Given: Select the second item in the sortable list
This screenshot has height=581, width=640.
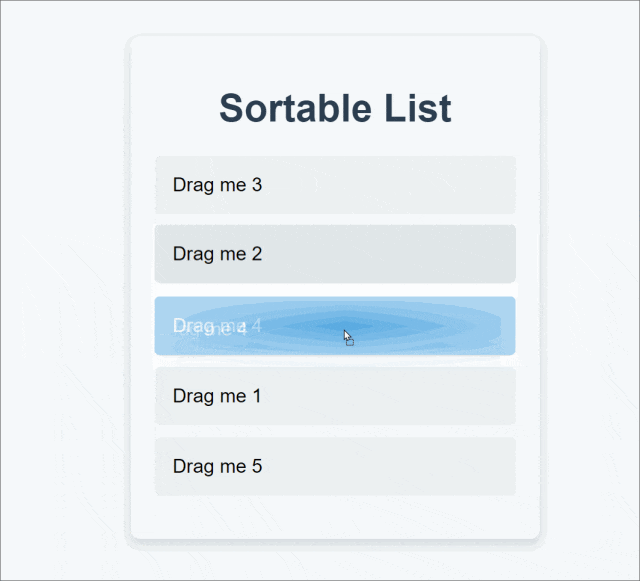Looking at the screenshot, I should tap(335, 254).
